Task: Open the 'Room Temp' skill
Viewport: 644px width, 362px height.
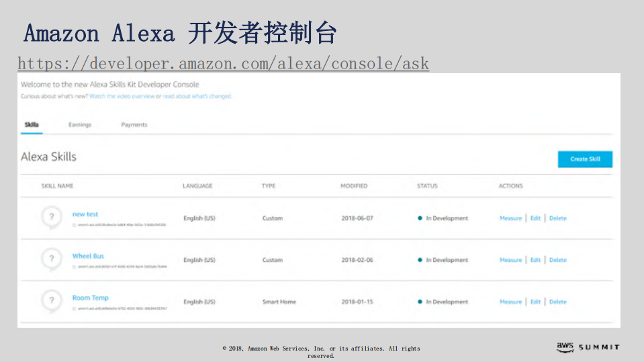Action: (x=91, y=298)
